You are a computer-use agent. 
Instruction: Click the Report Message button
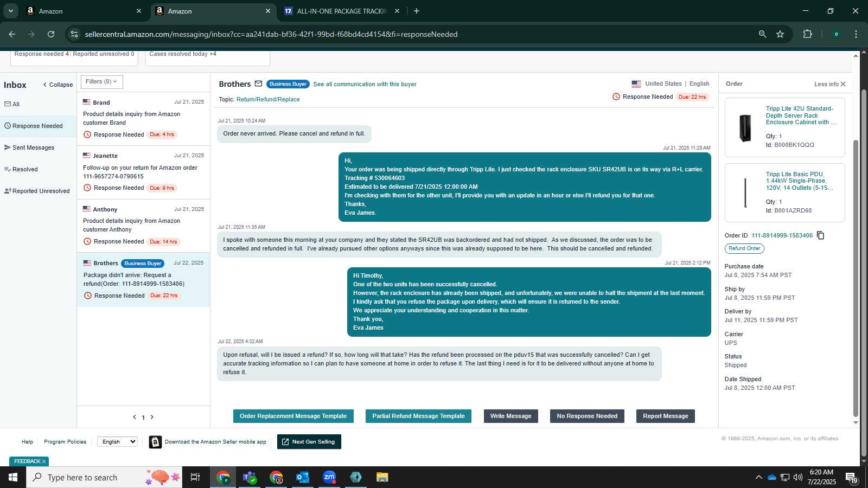point(665,416)
